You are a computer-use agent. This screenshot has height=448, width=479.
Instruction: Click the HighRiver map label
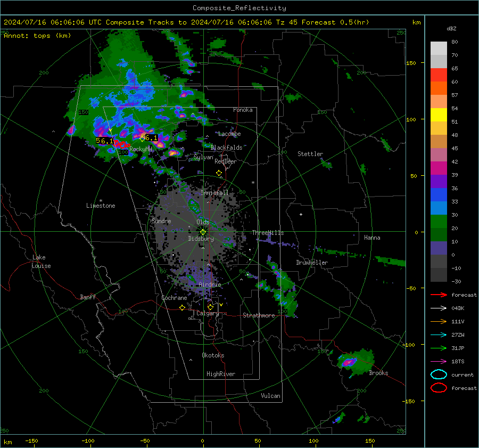click(x=220, y=374)
